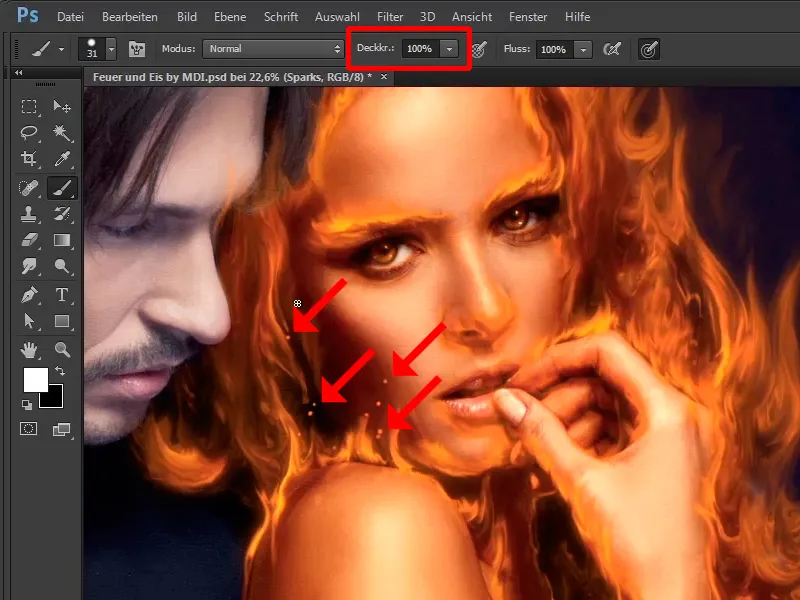Viewport: 800px width, 600px height.
Task: Select the Rectangle shape tool
Action: (62, 321)
